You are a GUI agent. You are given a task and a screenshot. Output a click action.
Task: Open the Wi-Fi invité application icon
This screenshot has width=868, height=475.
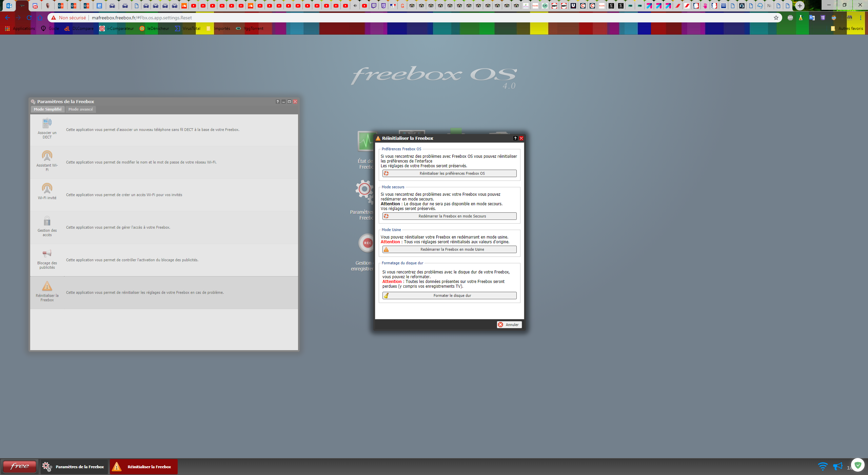click(x=47, y=188)
